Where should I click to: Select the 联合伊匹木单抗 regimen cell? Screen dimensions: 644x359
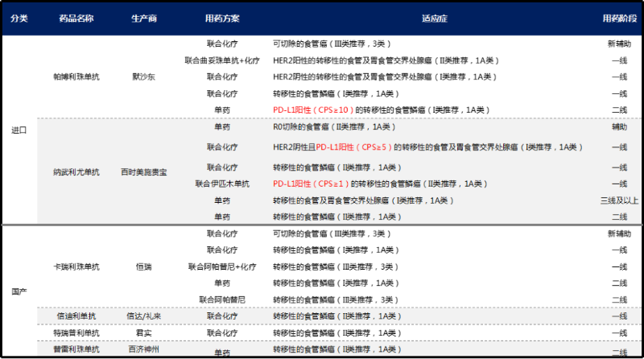221,184
